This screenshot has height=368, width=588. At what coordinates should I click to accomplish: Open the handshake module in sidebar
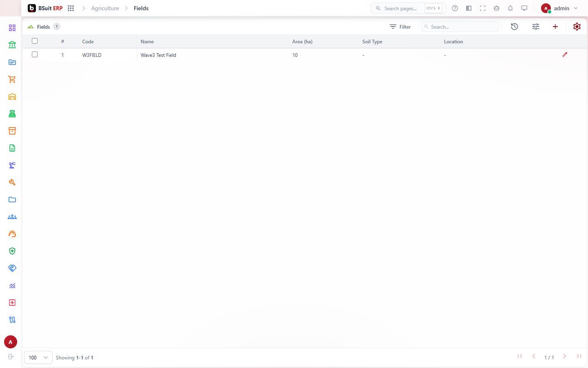click(12, 268)
